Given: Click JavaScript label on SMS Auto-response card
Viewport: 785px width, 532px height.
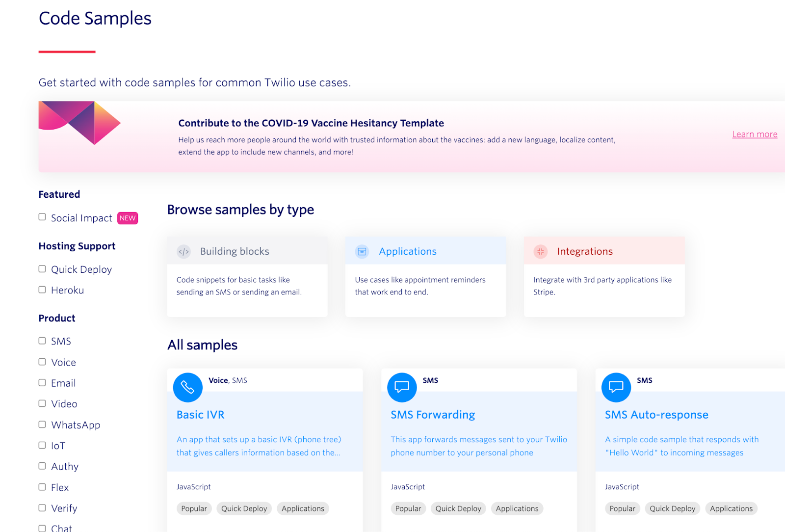Looking at the screenshot, I should [x=622, y=487].
